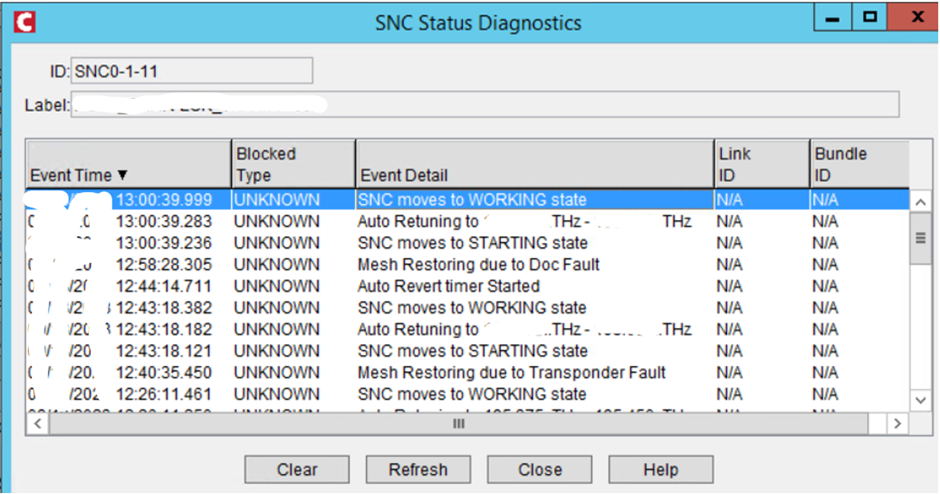Click into the Label field
This screenshot has width=940, height=494.
(484, 104)
